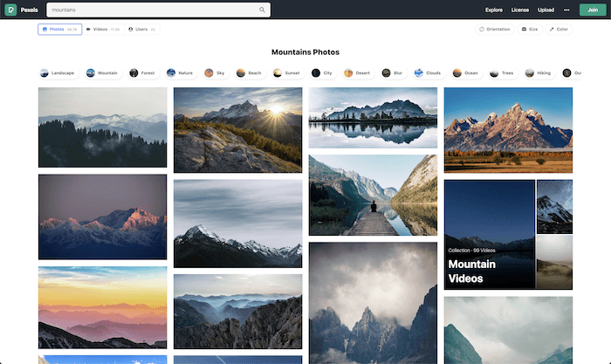Open the blue hazy valley ridges photo

click(237, 312)
